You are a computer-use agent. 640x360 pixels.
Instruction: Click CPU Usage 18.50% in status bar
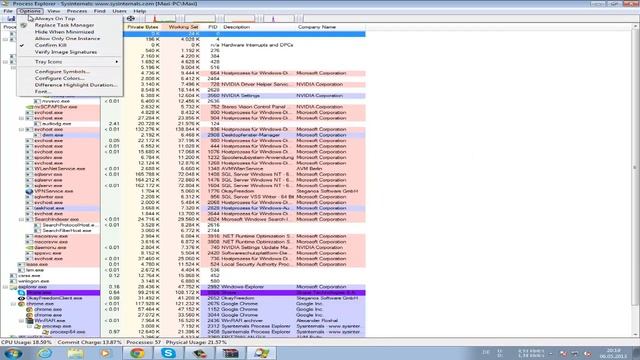27,342
